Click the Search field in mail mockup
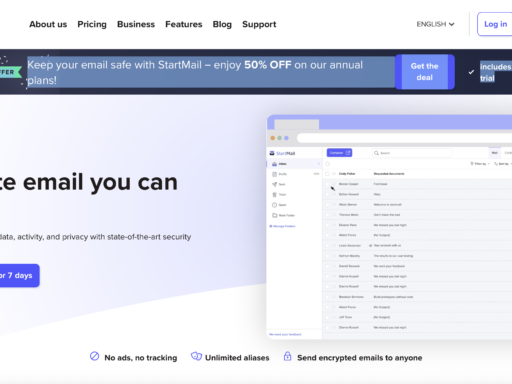 [x=412, y=153]
